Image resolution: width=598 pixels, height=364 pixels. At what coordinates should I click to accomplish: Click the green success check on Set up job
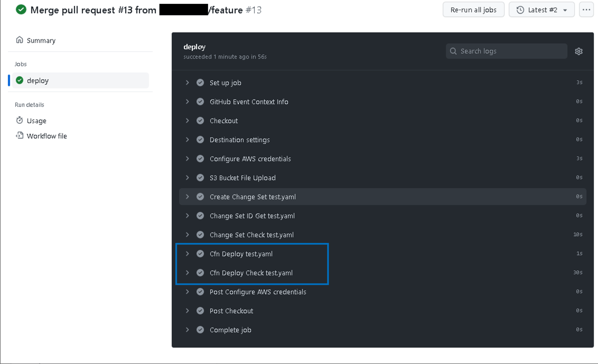[x=200, y=83]
